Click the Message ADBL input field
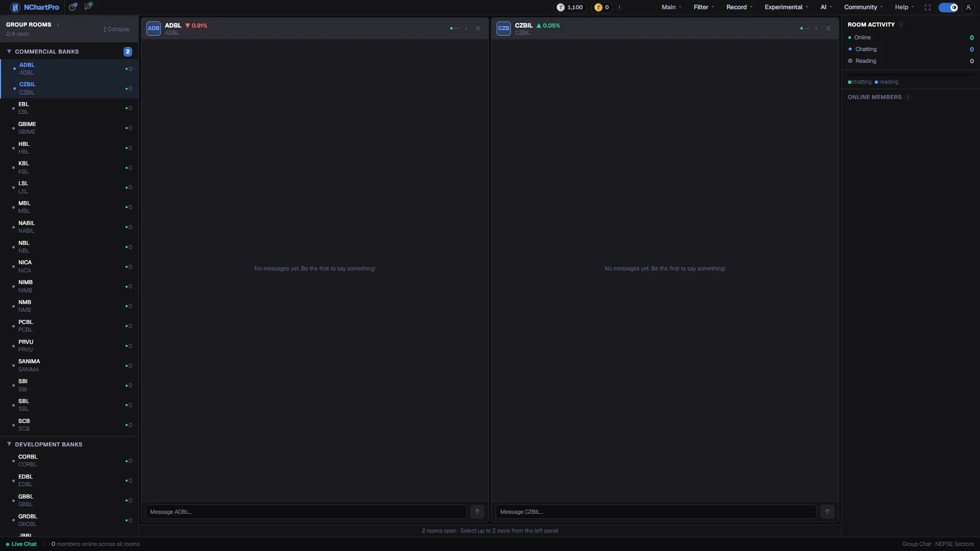Image resolution: width=980 pixels, height=551 pixels. coord(306,512)
